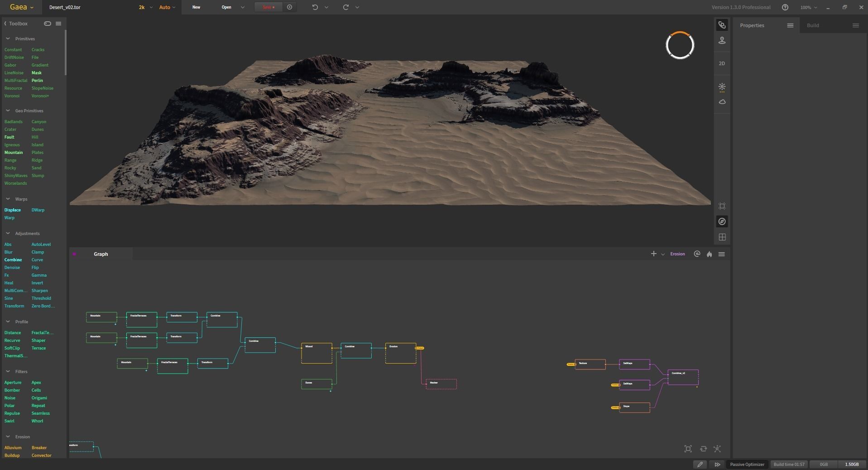Click the redo arrow icon

click(345, 7)
